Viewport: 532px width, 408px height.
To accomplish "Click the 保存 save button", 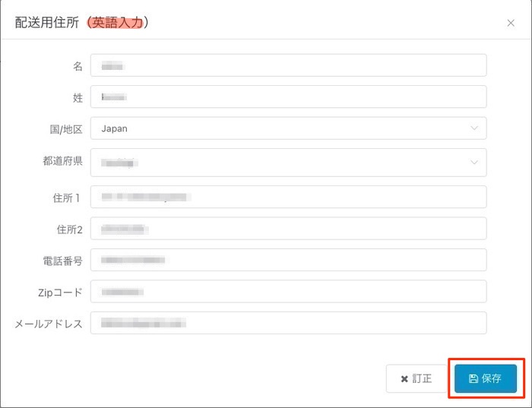I will (486, 378).
